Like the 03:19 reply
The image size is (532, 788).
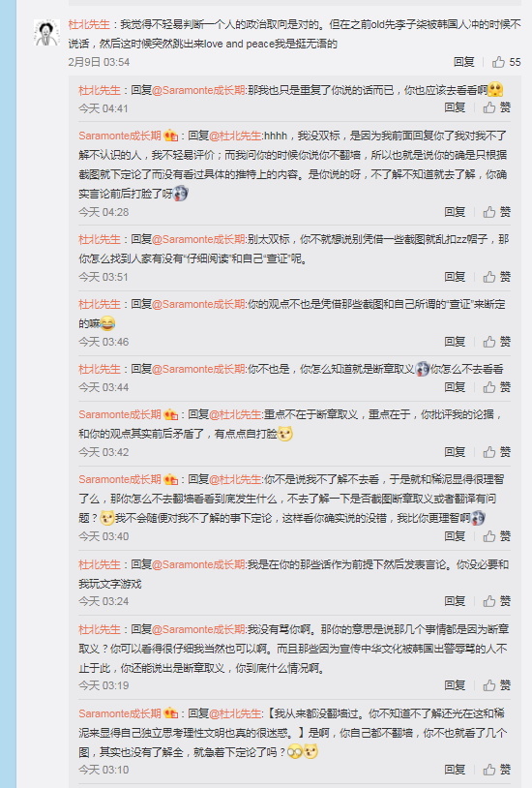click(497, 685)
